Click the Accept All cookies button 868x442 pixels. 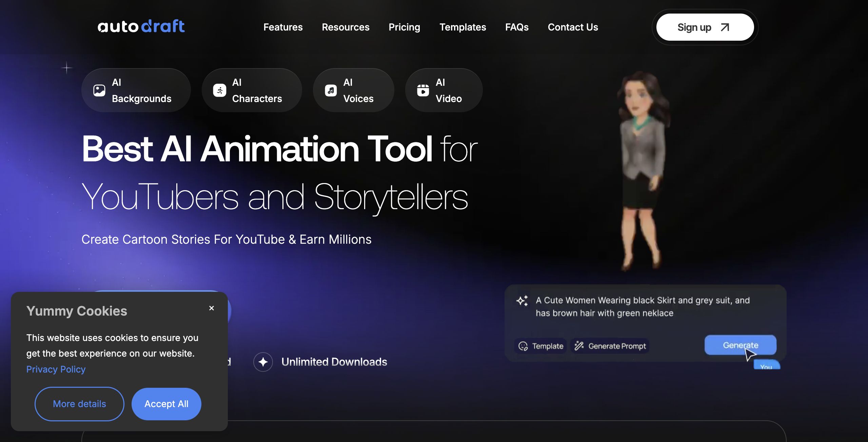click(x=166, y=404)
